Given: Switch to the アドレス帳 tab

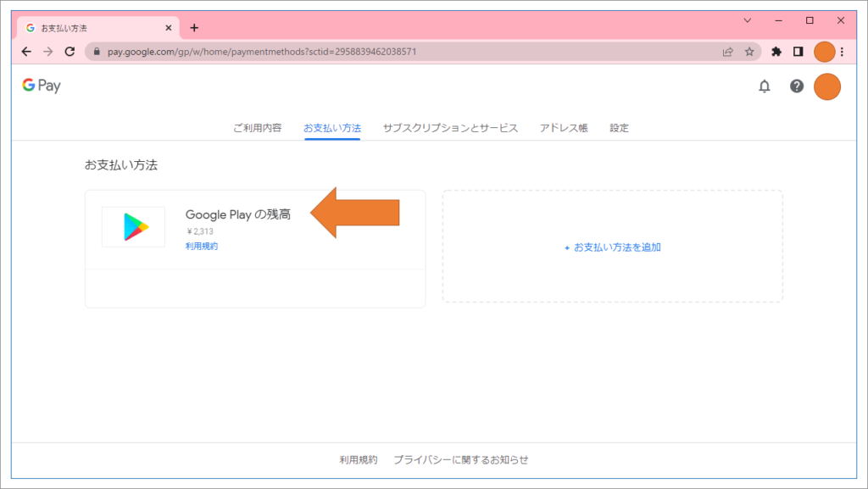Looking at the screenshot, I should click(x=564, y=127).
